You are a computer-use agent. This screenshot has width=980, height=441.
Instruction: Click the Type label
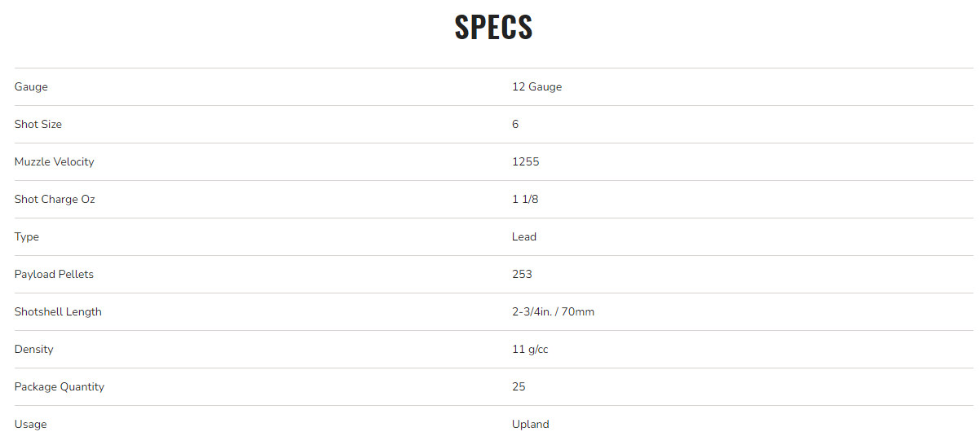(x=27, y=237)
